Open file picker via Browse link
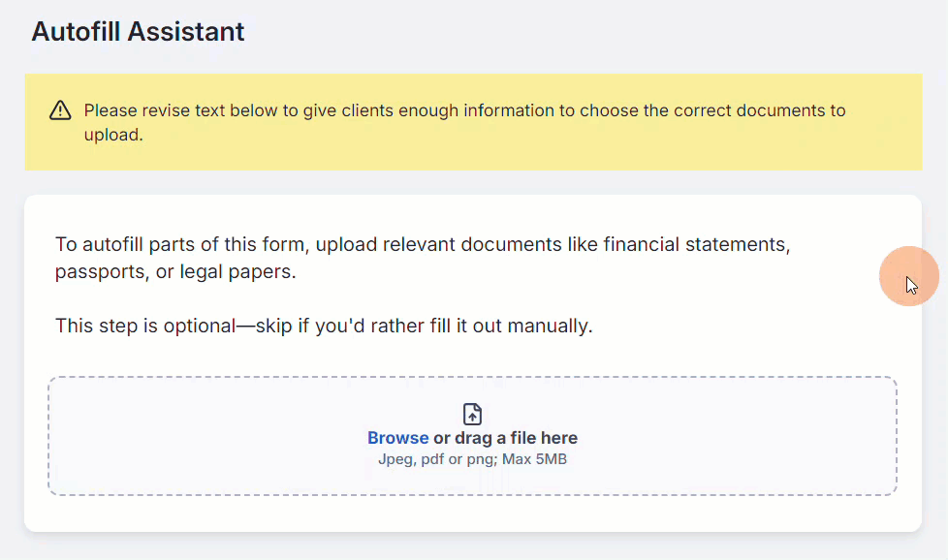 coord(397,437)
